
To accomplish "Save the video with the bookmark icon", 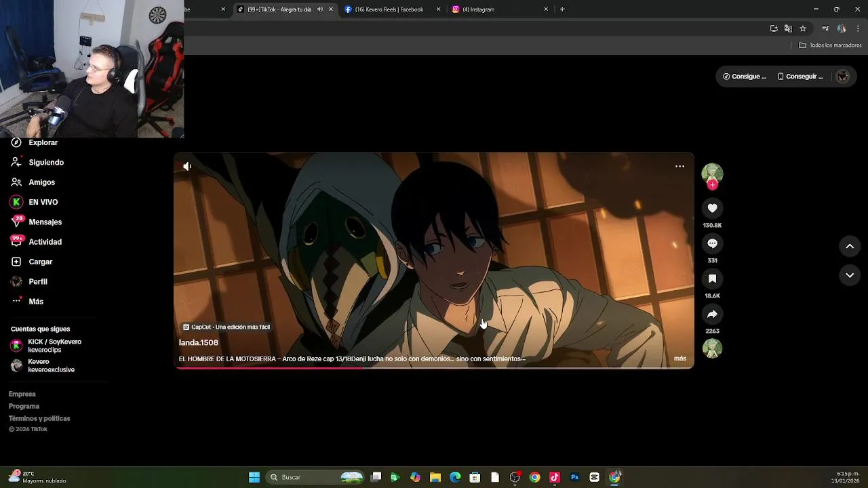I will click(712, 279).
